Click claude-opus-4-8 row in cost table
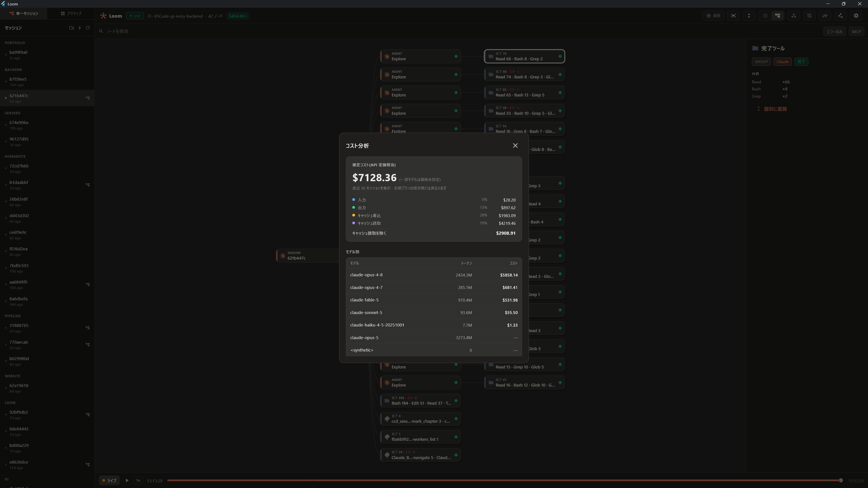The height and width of the screenshot is (488, 868). tap(434, 275)
